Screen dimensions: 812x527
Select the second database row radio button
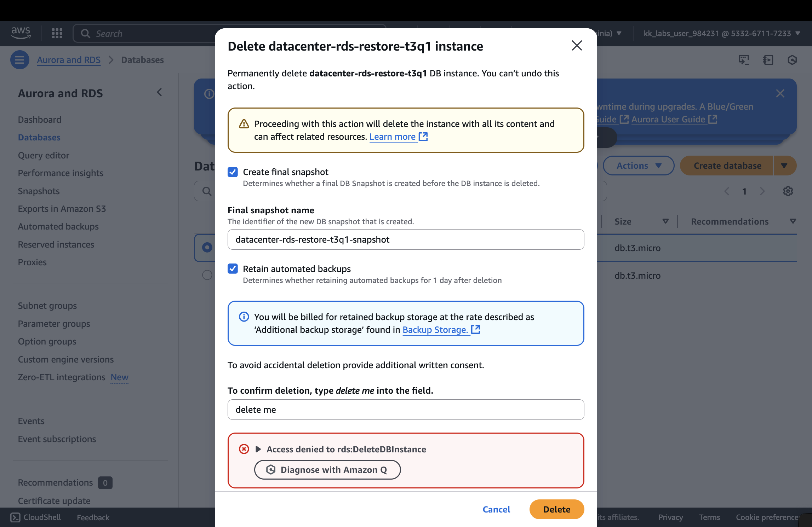pos(207,275)
